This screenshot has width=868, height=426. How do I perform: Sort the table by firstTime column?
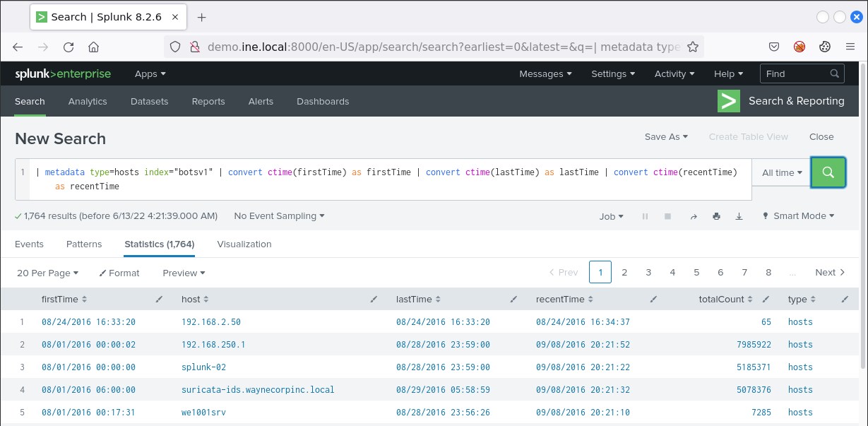pyautogui.click(x=64, y=300)
